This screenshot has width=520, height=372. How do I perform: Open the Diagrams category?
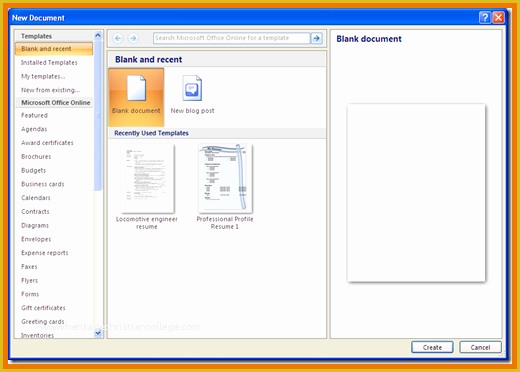tap(35, 225)
